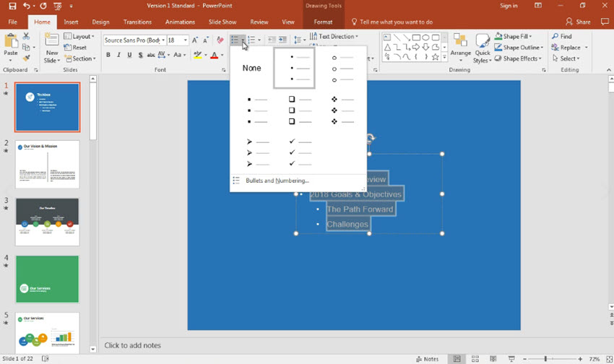Toggle the Notes pane
The width and height of the screenshot is (614, 364).
click(427, 359)
